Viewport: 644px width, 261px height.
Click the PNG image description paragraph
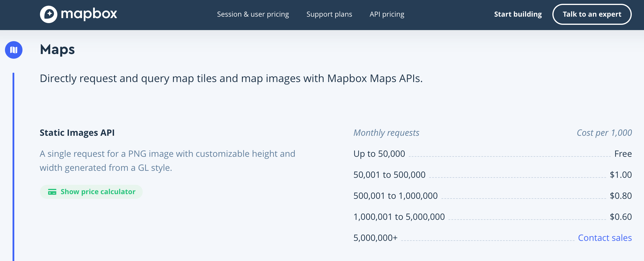click(x=167, y=161)
